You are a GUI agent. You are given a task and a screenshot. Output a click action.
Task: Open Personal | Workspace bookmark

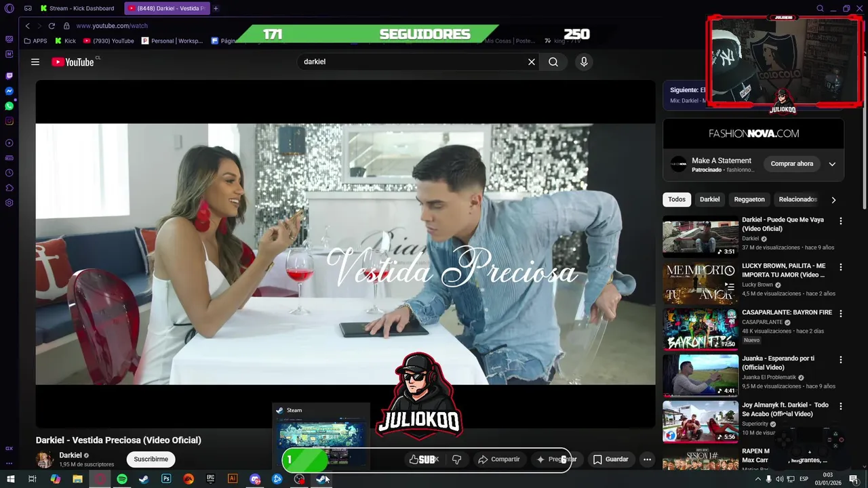172,41
